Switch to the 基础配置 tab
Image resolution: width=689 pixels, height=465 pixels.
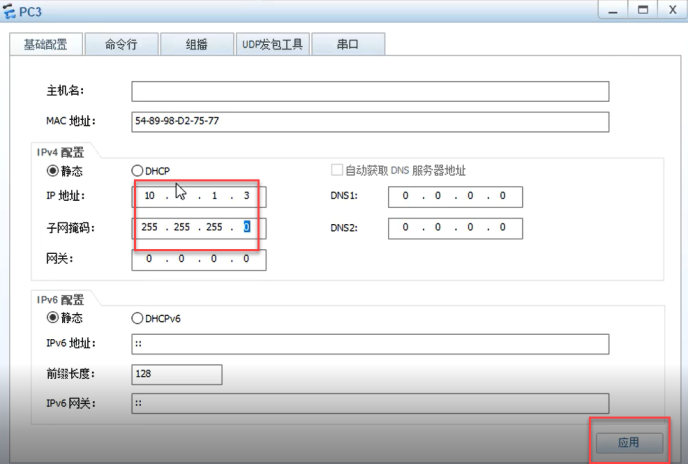46,45
